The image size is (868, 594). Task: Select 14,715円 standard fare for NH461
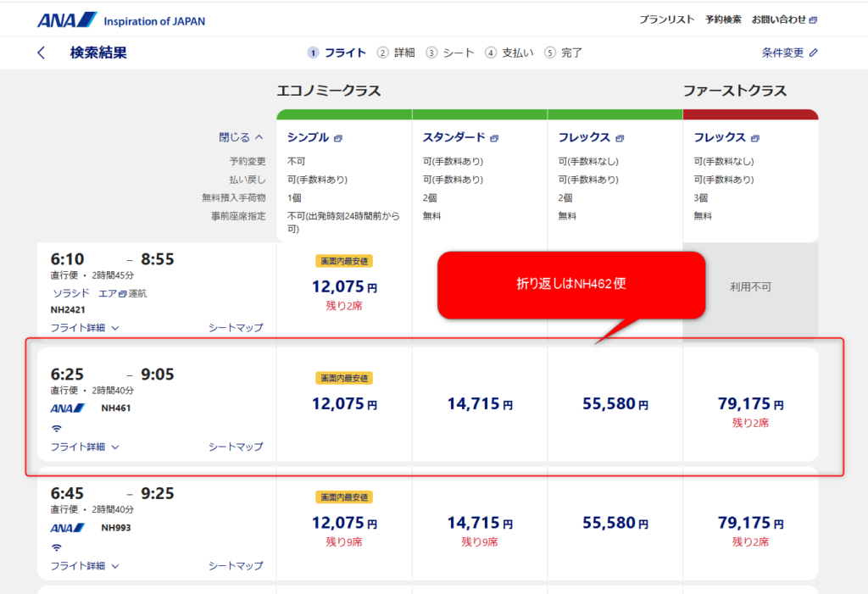click(480, 405)
